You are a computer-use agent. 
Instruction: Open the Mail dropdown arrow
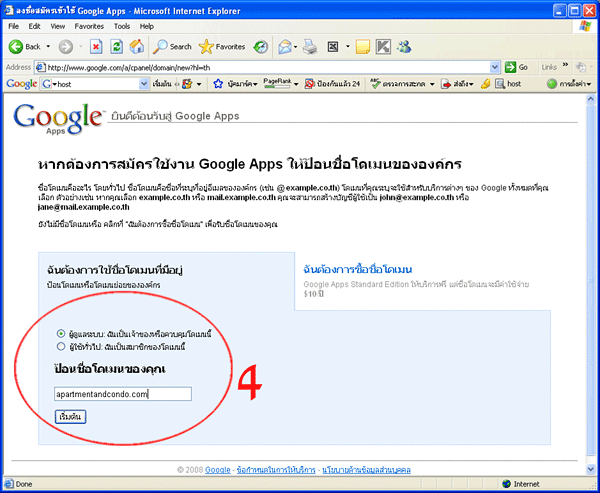click(x=296, y=47)
